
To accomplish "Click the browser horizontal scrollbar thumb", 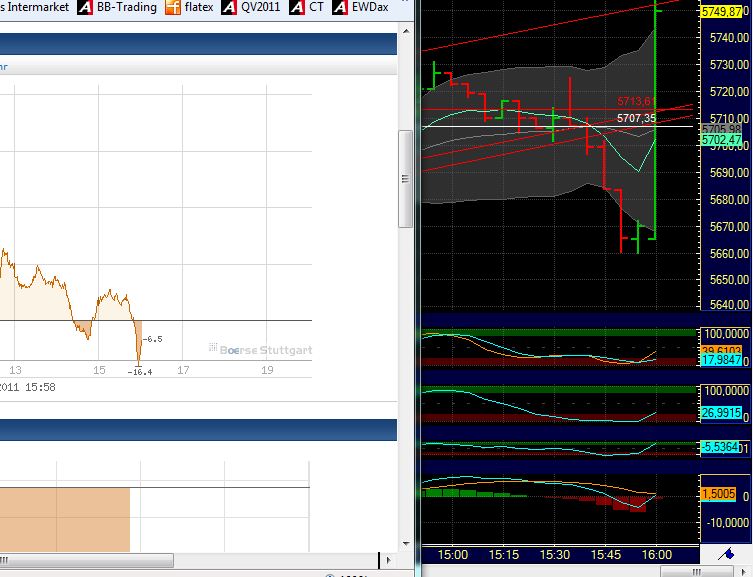I will [x=86, y=560].
